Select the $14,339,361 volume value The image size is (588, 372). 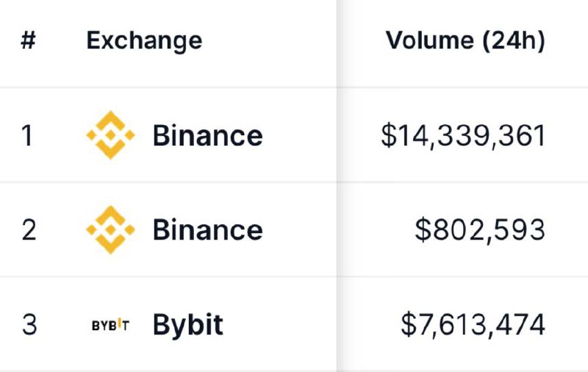tap(463, 136)
